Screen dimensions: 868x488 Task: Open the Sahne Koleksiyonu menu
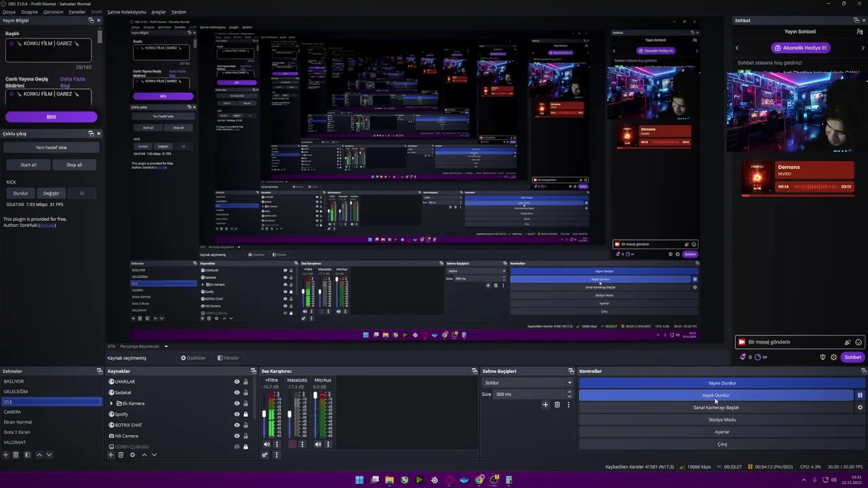[126, 12]
